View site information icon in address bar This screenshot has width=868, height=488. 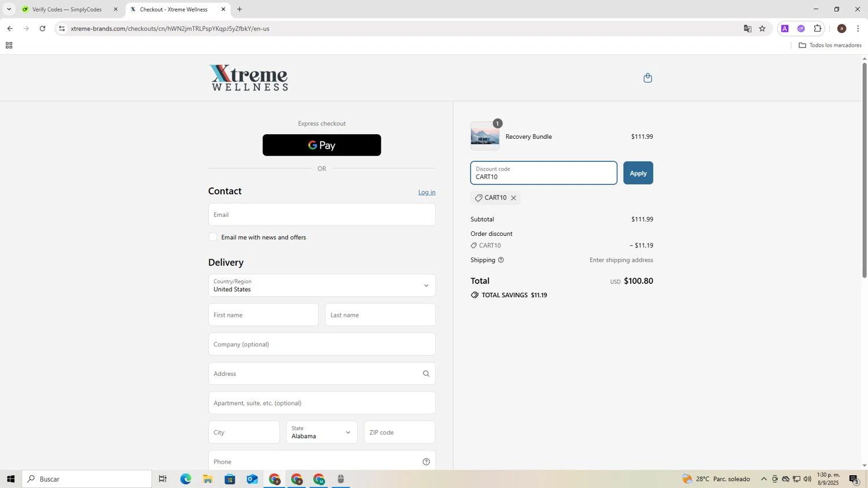click(x=62, y=28)
